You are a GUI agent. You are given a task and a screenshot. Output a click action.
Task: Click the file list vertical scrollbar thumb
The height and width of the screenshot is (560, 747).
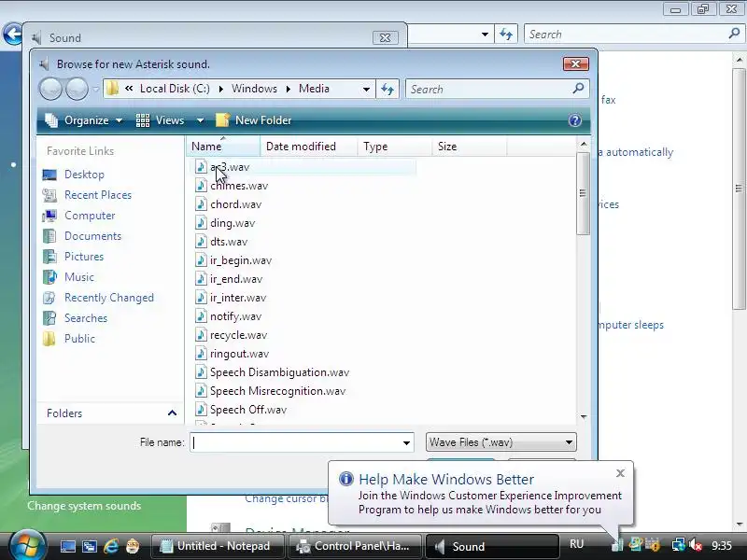(582, 193)
